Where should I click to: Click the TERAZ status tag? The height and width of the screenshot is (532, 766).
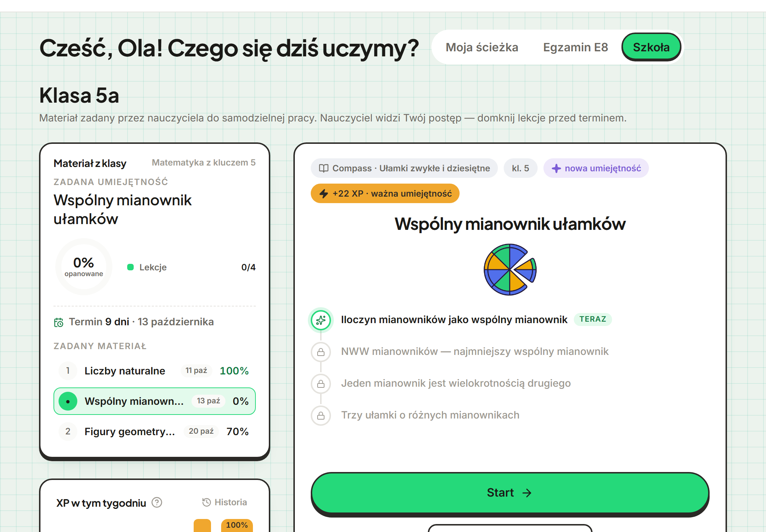click(x=593, y=319)
